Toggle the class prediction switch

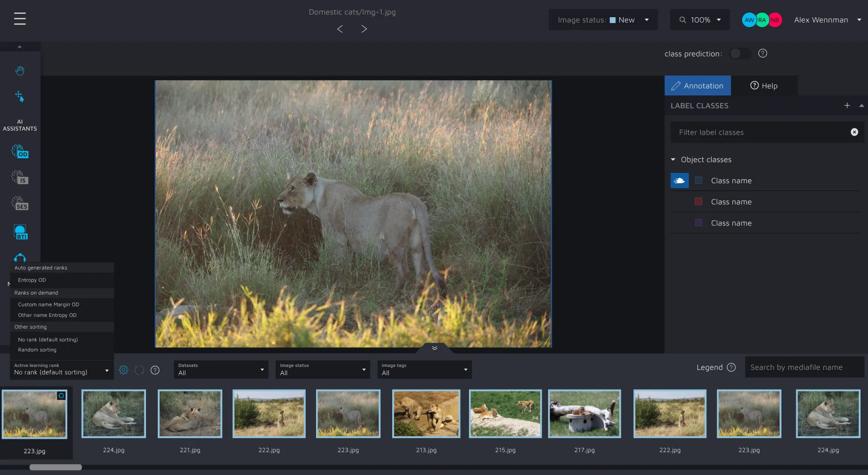click(740, 54)
